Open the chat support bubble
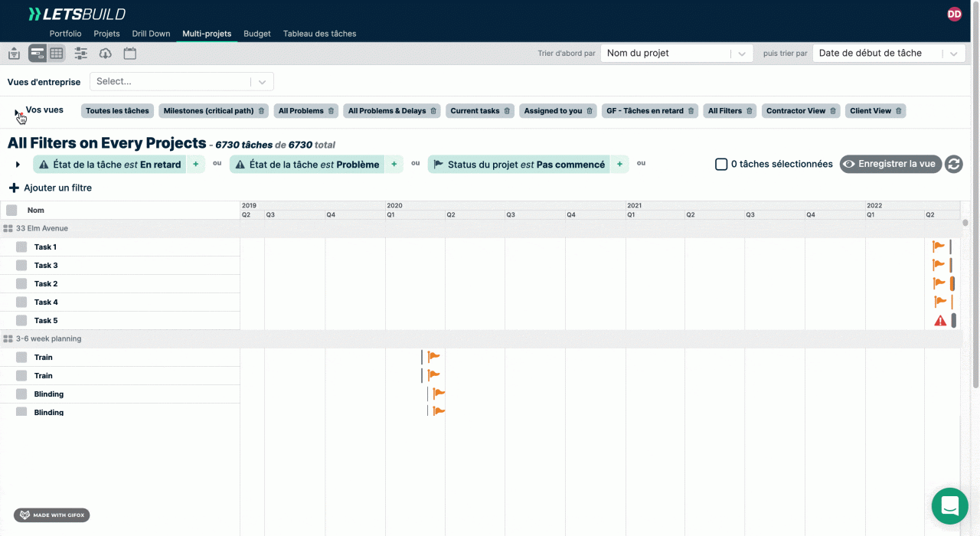The image size is (980, 536). [x=950, y=506]
